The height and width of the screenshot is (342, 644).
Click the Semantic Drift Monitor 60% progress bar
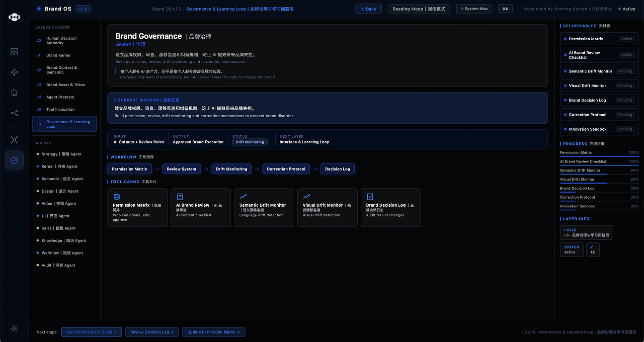coord(599,174)
